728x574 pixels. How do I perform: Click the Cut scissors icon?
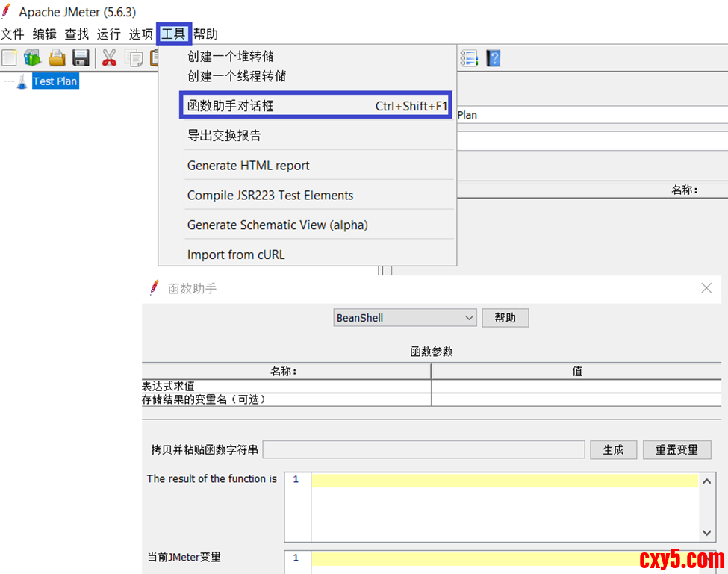click(x=109, y=58)
